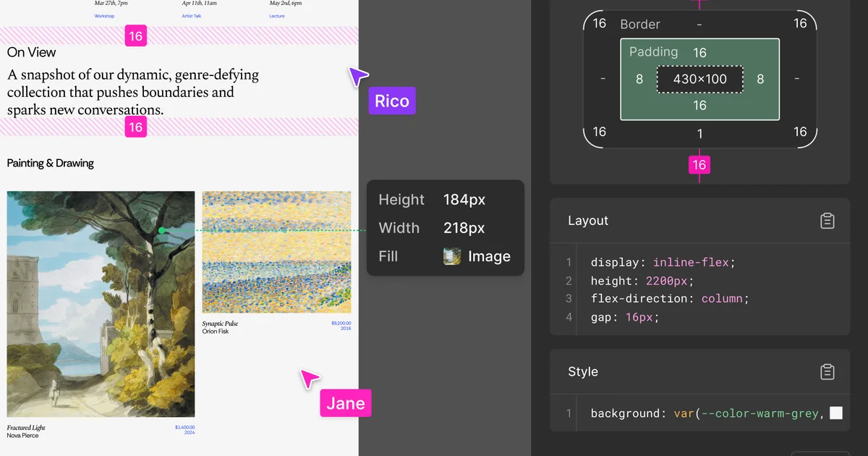Click Rico's purple cursor arrow

(357, 76)
